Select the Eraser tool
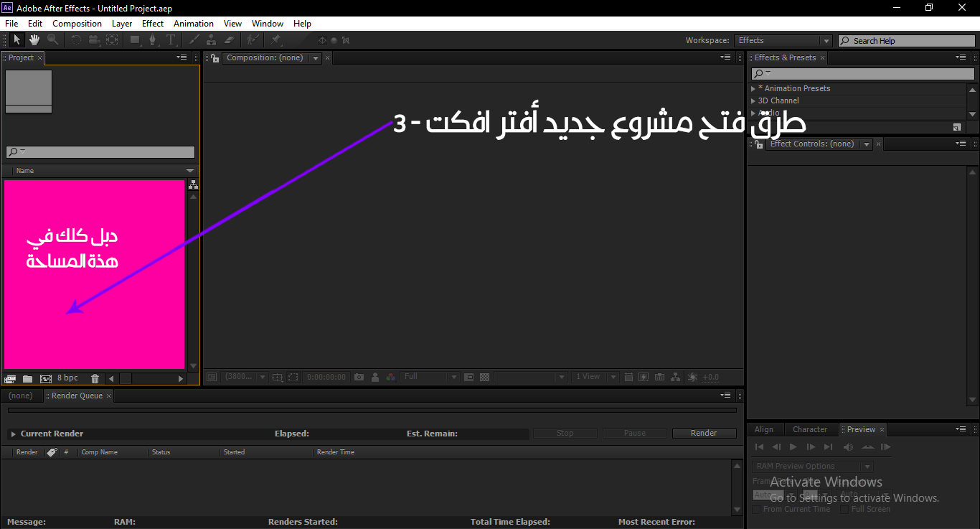980x529 pixels. [230, 40]
